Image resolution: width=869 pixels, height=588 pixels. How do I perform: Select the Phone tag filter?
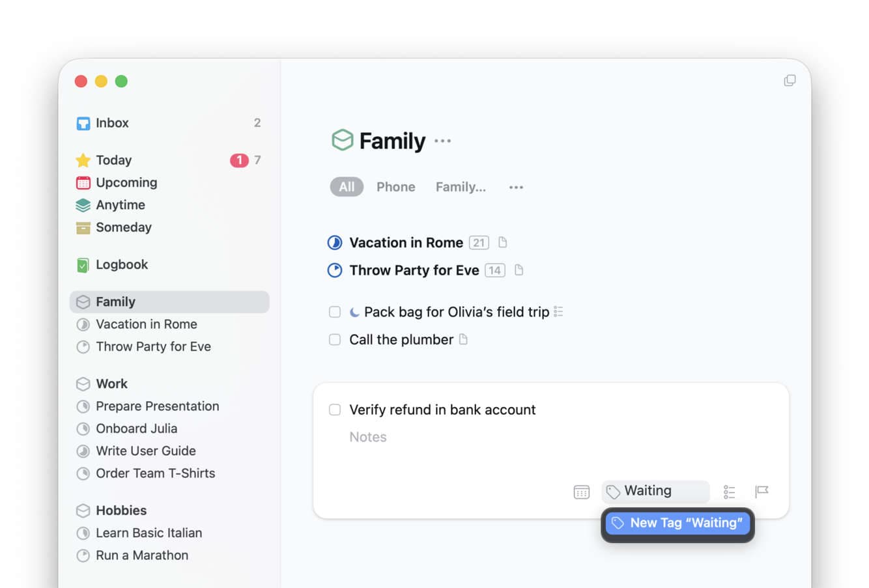click(x=395, y=187)
